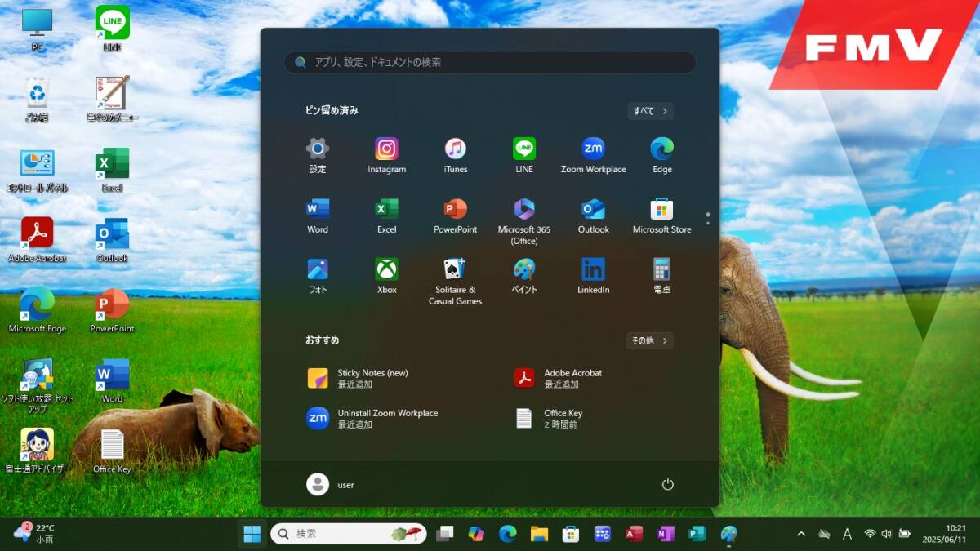Select the Microsoft Edge desktop shortcut

(37, 310)
